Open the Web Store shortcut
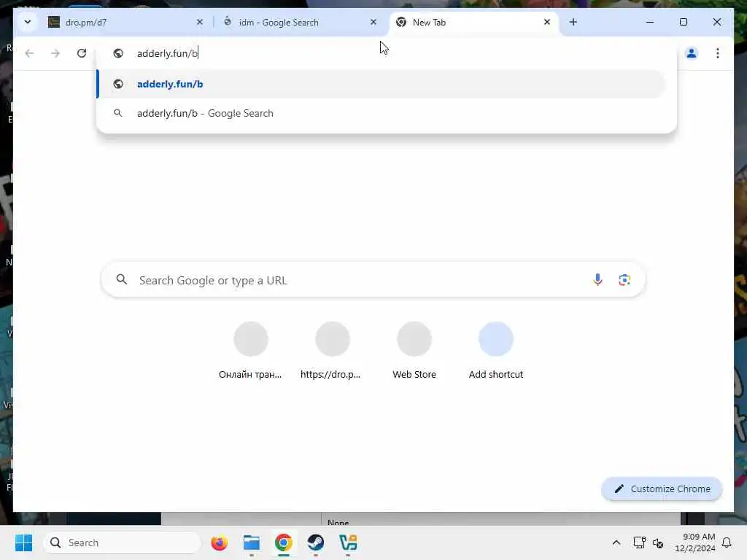The height and width of the screenshot is (560, 747). [x=414, y=351]
